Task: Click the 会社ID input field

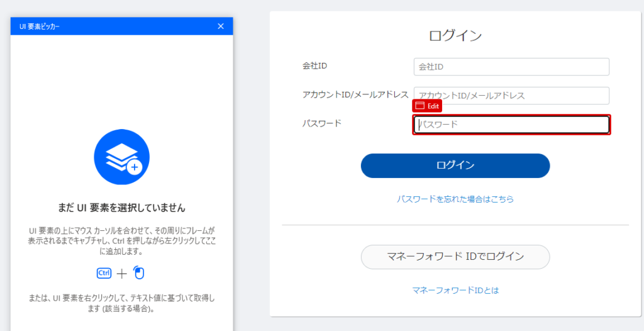Action: click(x=511, y=67)
